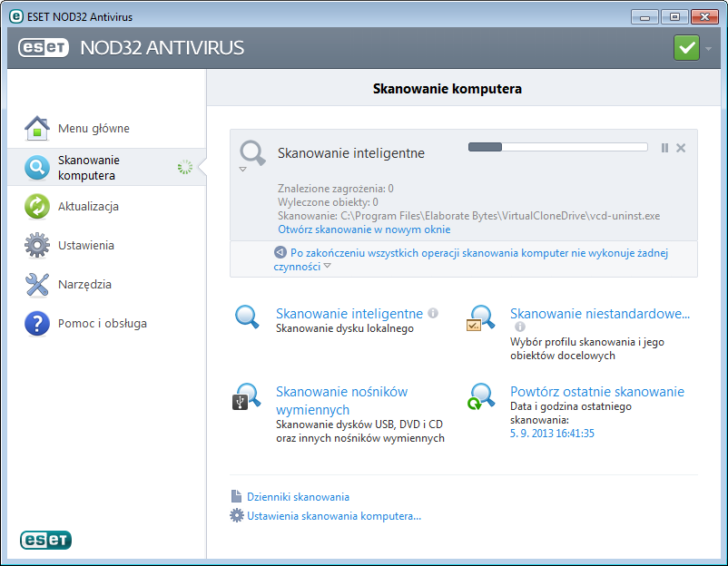Open Menu główne home icon
728x566 pixels.
pyautogui.click(x=36, y=128)
